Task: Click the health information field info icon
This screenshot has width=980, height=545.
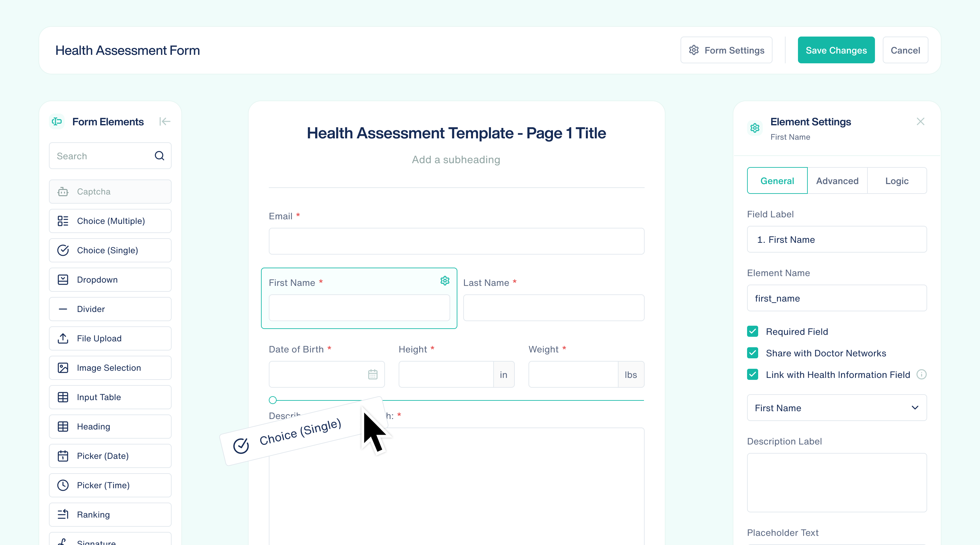Action: pos(921,375)
